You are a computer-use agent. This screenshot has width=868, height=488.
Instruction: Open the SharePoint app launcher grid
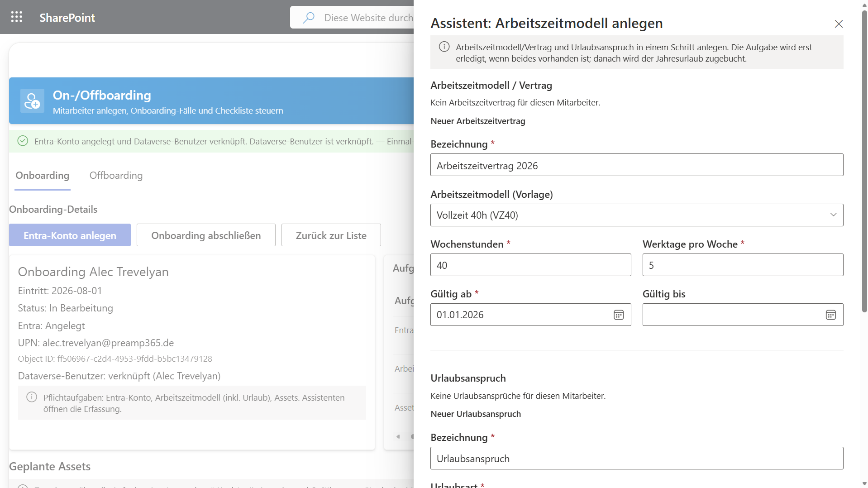tap(17, 17)
